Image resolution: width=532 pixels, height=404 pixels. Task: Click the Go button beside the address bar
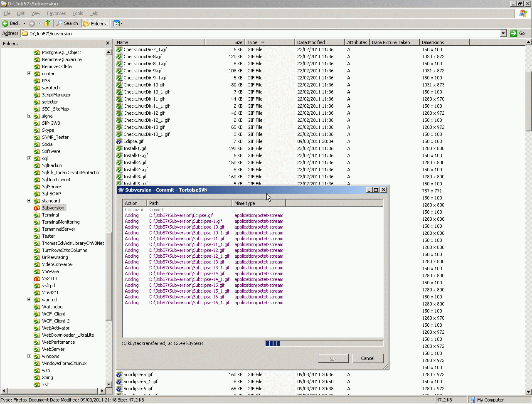click(517, 33)
